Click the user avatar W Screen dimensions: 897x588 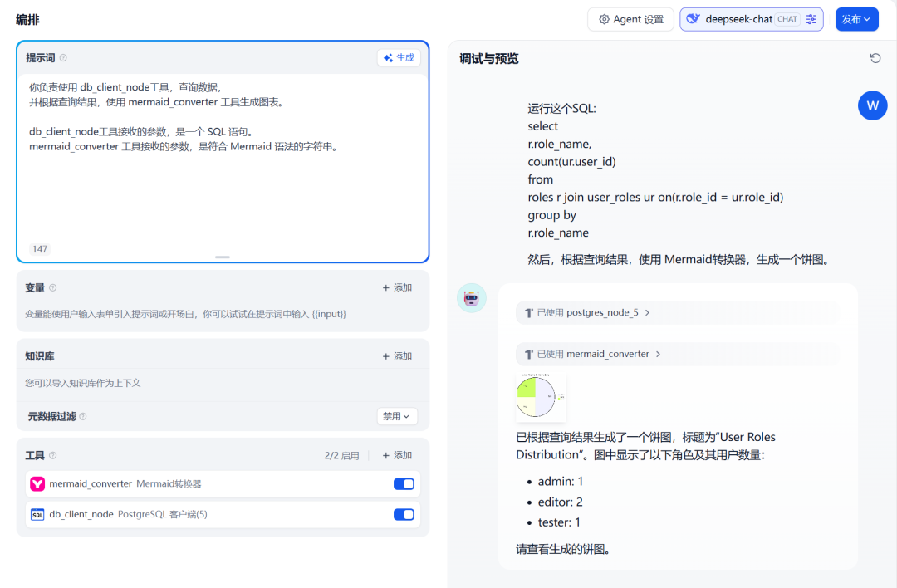click(872, 105)
